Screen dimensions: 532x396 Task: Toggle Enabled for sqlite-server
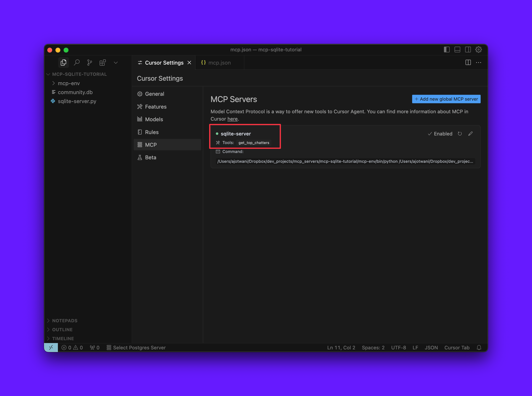(x=440, y=134)
